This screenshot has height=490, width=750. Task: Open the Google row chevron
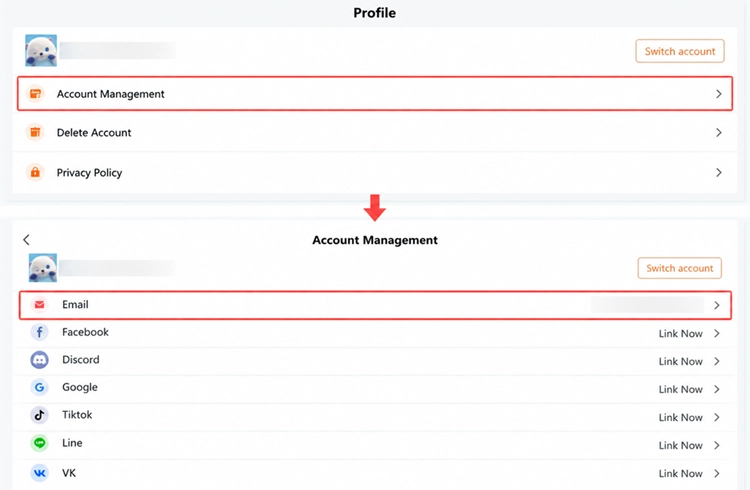tap(717, 390)
